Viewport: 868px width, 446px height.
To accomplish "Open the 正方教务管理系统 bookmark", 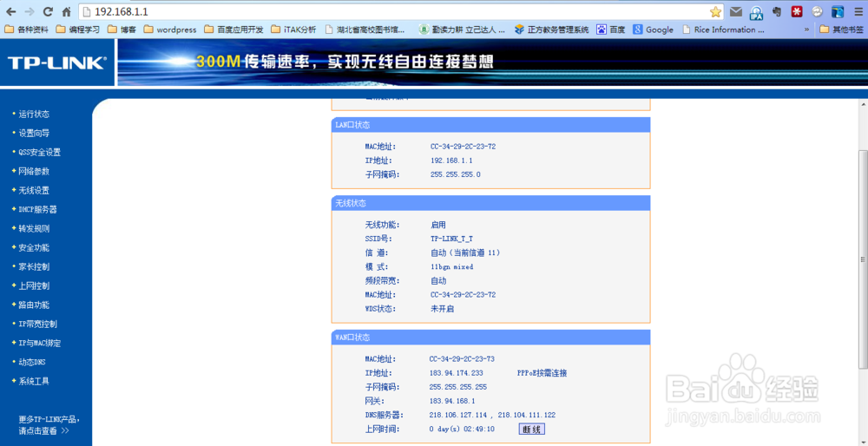I will (x=552, y=30).
